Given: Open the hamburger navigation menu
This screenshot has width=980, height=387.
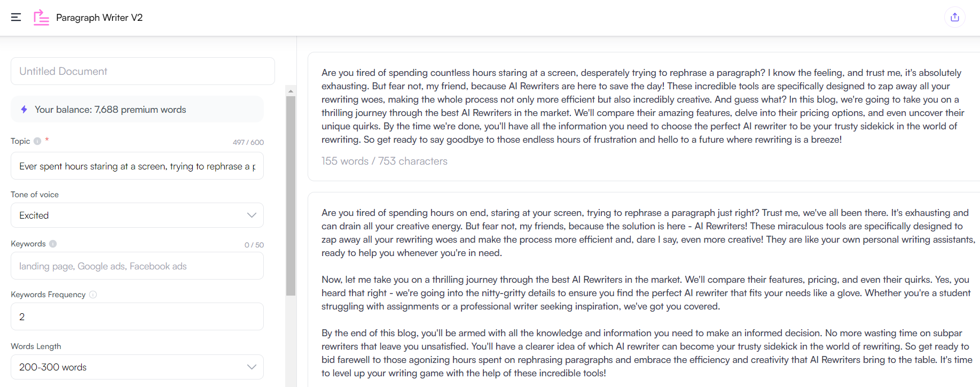Looking at the screenshot, I should tap(16, 17).
